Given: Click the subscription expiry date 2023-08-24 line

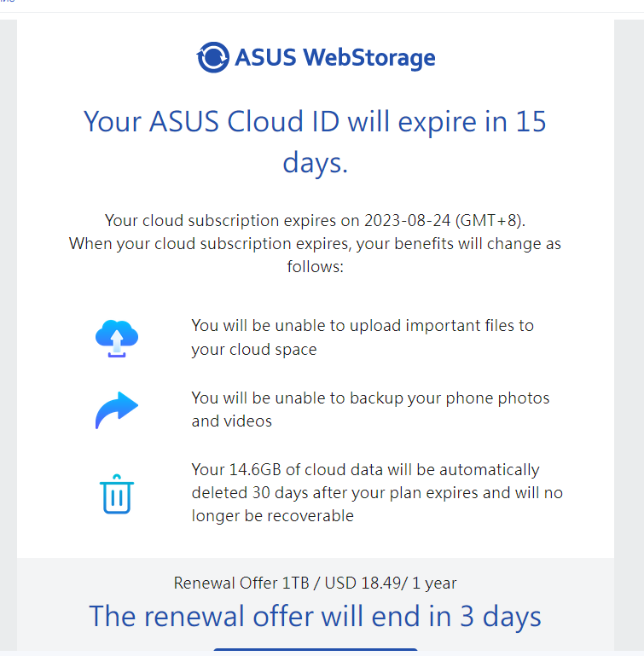Looking at the screenshot, I should [x=315, y=220].
